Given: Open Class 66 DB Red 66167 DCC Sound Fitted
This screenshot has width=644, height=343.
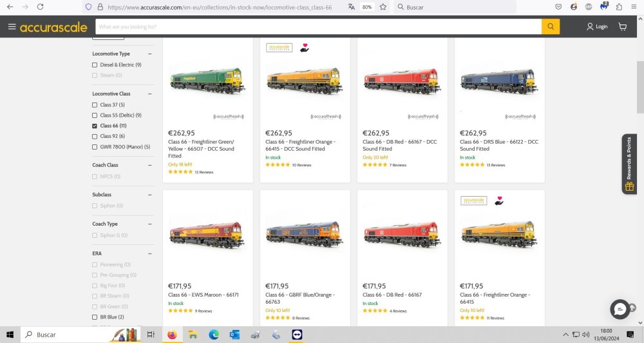Looking at the screenshot, I should point(400,145).
